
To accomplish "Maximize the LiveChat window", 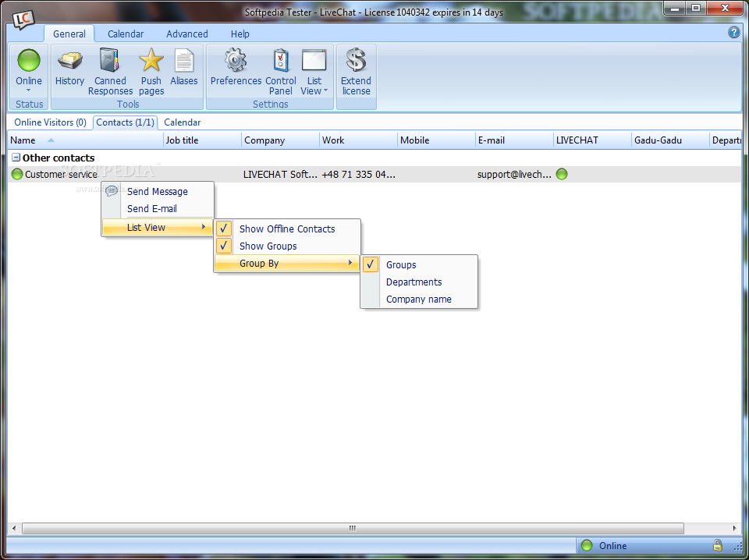I will click(695, 7).
